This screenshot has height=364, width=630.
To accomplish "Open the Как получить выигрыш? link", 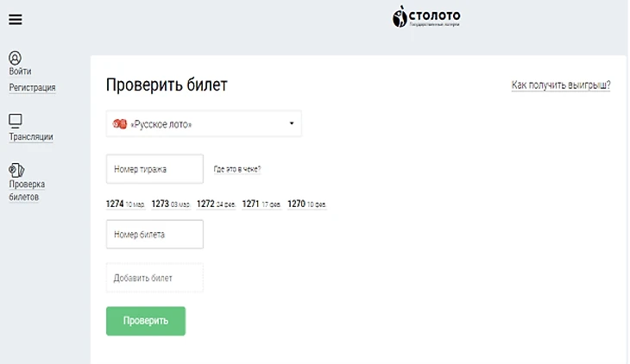I will click(x=560, y=85).
